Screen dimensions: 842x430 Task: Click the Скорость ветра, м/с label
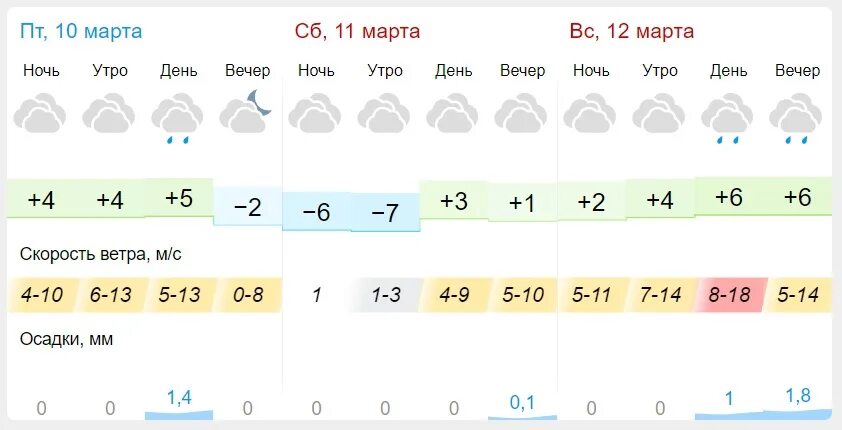[100, 254]
